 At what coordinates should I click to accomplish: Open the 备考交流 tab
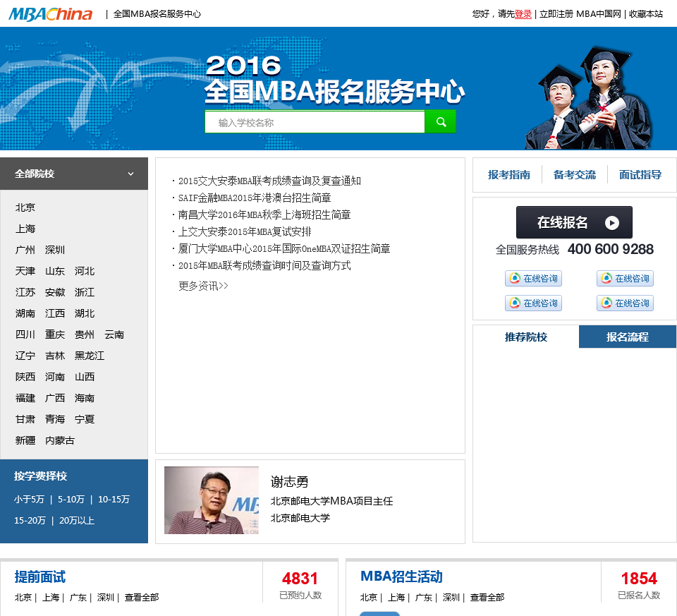click(x=574, y=174)
